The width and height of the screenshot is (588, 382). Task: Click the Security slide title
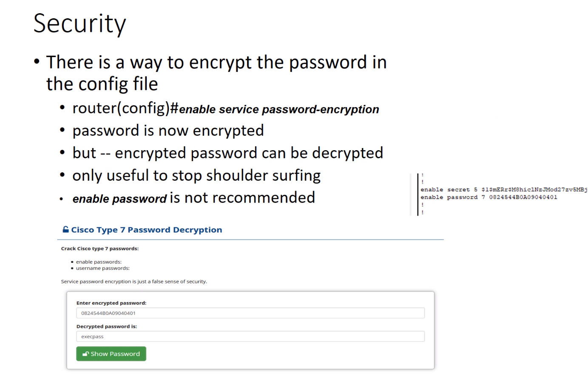coord(80,24)
